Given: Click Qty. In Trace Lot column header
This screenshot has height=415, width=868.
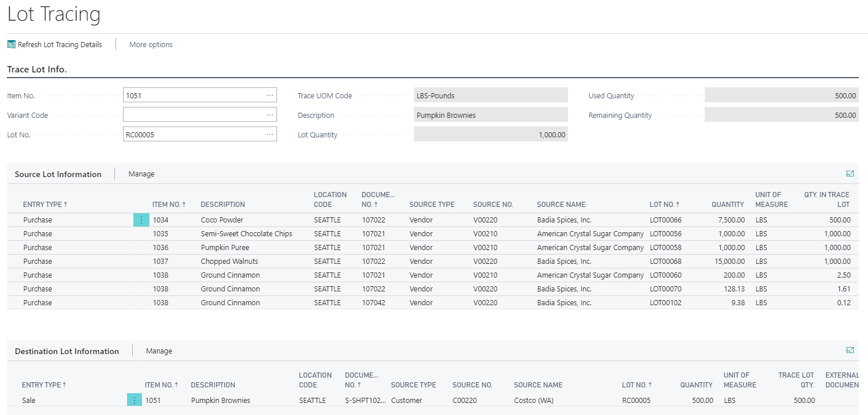Looking at the screenshot, I should [x=827, y=199].
